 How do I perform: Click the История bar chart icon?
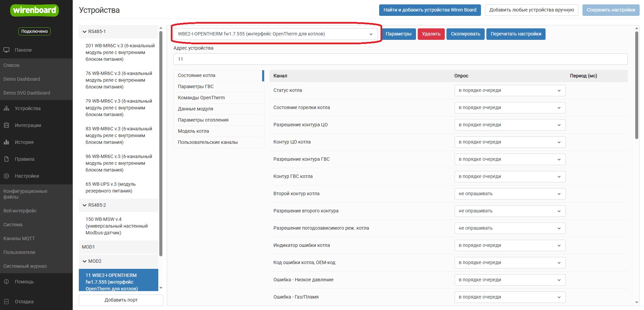click(6, 142)
